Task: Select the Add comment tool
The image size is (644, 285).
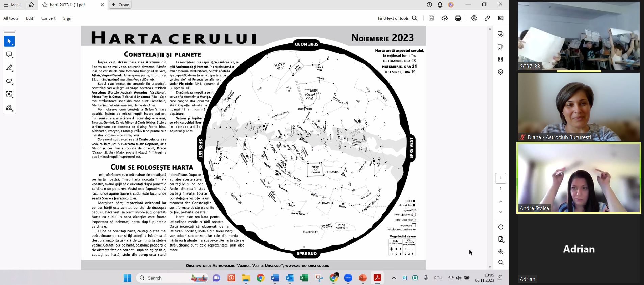Action: (9, 54)
